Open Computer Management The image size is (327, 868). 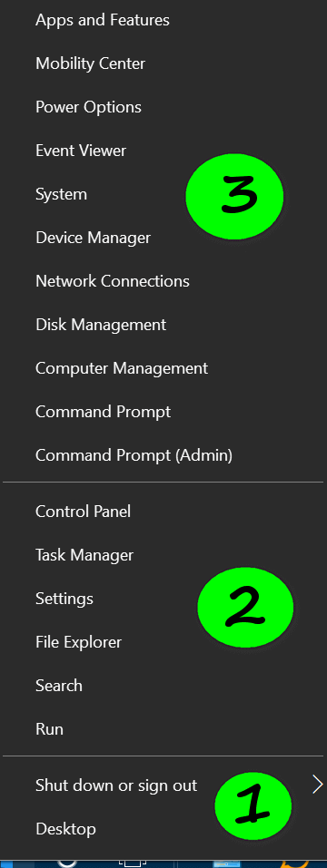tap(122, 368)
